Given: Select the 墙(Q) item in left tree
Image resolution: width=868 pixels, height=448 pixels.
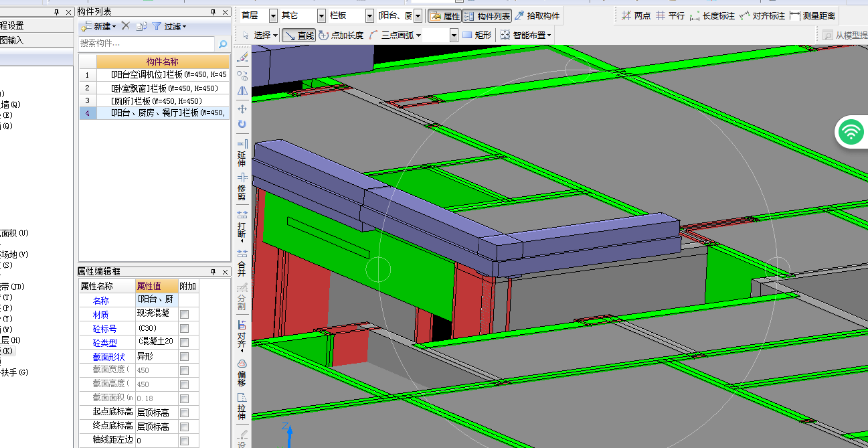Looking at the screenshot, I should [11, 104].
